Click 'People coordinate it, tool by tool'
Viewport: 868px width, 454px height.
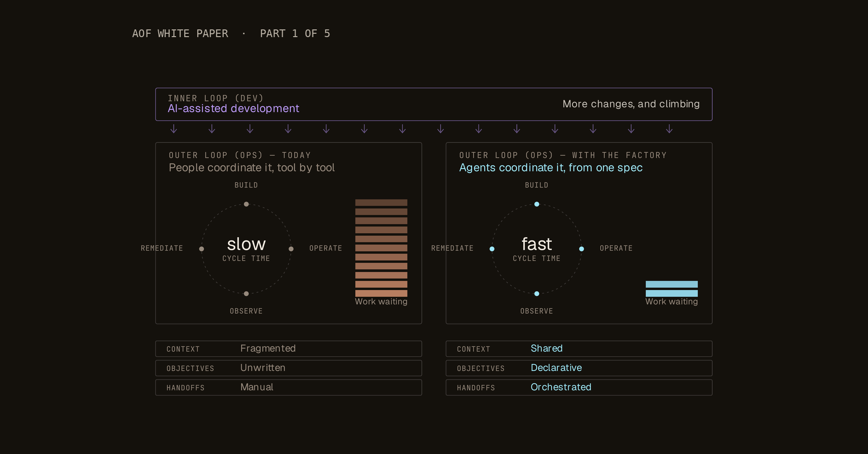pos(252,168)
